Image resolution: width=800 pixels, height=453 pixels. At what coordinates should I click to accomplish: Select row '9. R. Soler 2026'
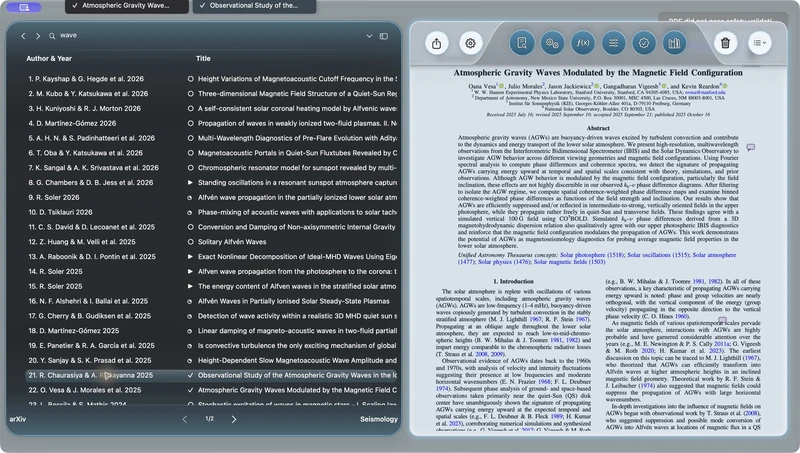pos(211,197)
